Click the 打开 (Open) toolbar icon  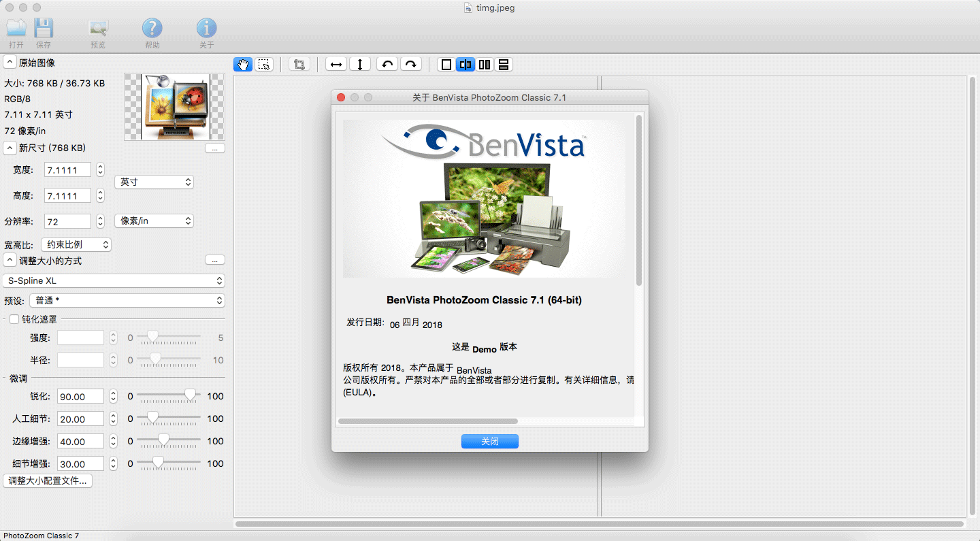(x=16, y=29)
